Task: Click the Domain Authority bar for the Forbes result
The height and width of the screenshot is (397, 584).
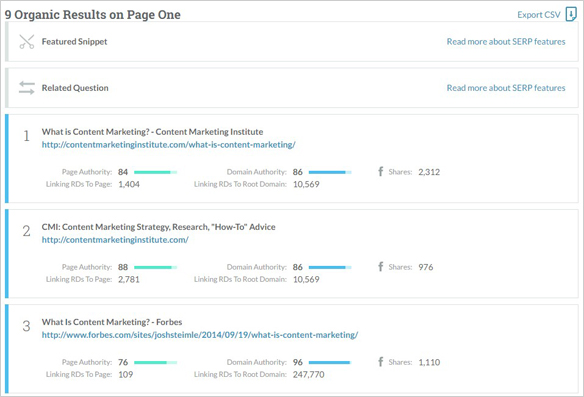Action: (330, 362)
